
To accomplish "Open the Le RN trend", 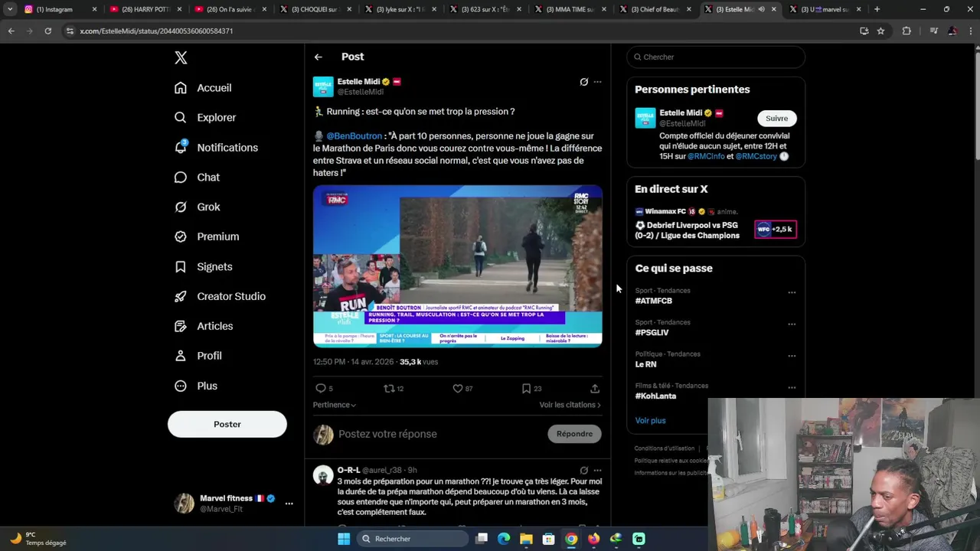I will [645, 365].
